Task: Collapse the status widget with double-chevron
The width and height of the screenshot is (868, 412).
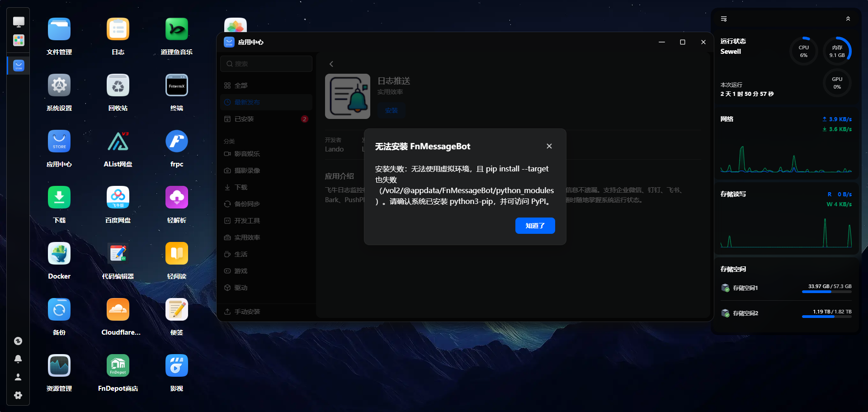Action: click(848, 19)
